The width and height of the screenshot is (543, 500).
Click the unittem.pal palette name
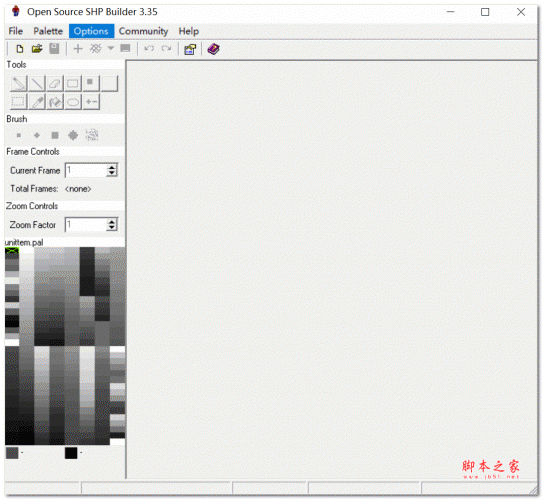24,242
